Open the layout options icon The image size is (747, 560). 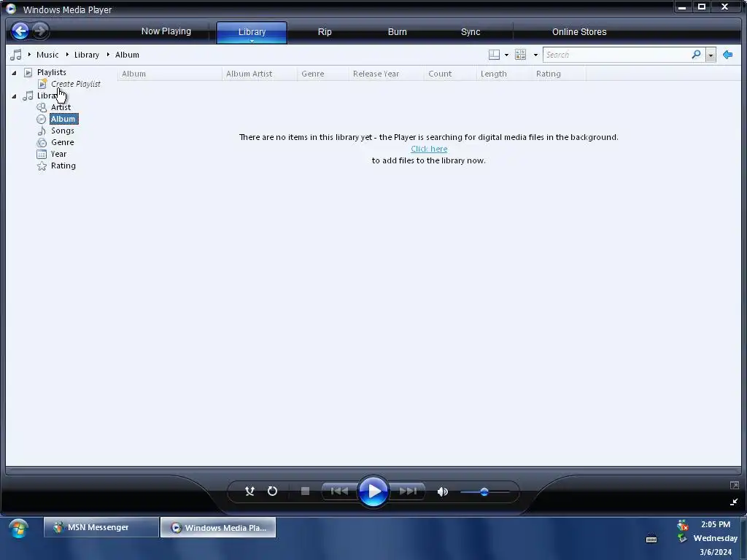click(x=494, y=55)
